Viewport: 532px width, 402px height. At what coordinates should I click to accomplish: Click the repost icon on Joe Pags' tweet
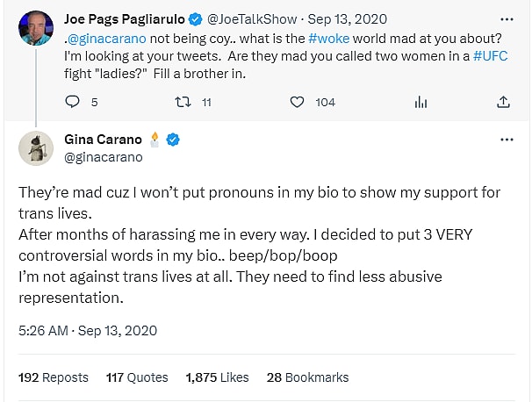183,102
